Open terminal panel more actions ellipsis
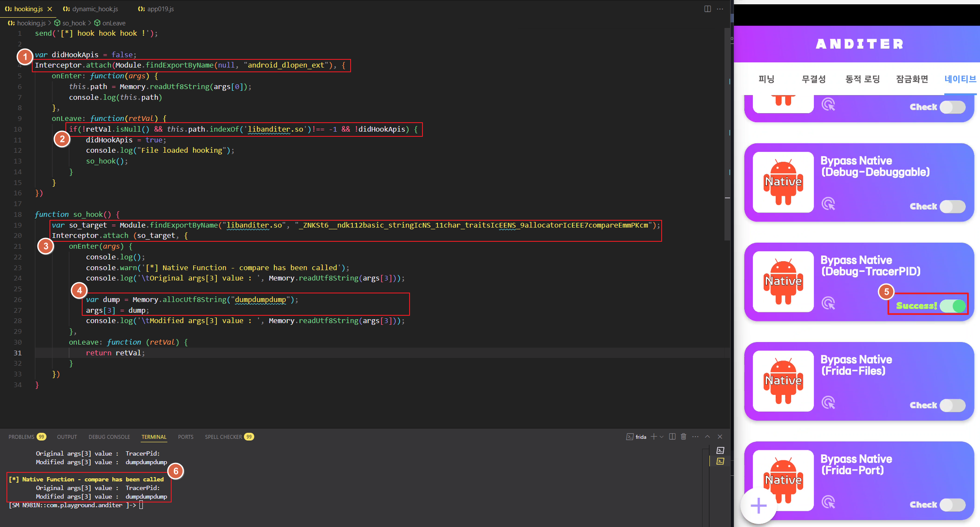This screenshot has width=980, height=527. [696, 437]
